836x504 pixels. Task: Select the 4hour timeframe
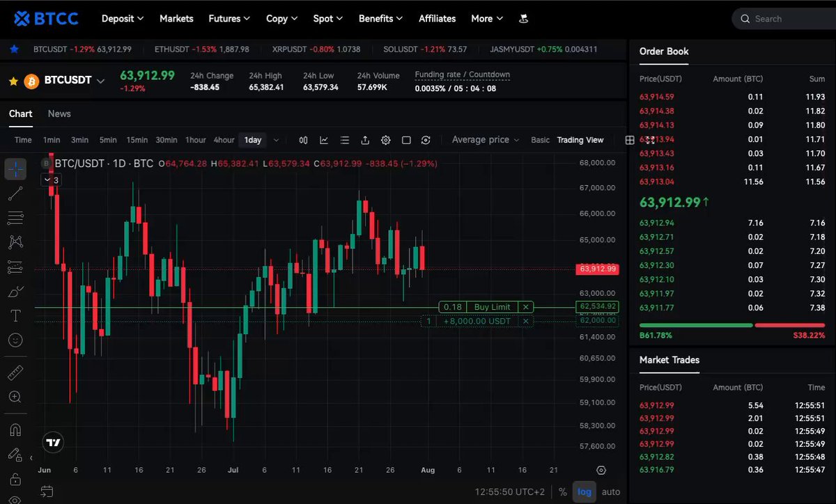point(224,140)
